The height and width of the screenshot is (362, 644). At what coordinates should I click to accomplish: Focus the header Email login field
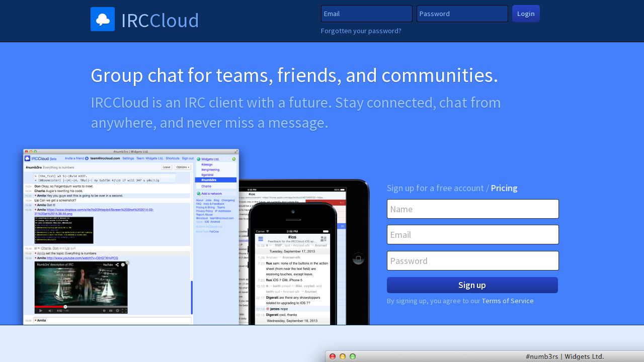click(367, 14)
